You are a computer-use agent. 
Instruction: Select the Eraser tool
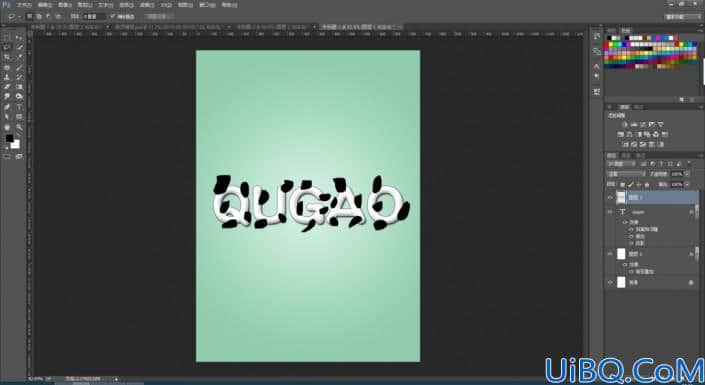coord(7,87)
